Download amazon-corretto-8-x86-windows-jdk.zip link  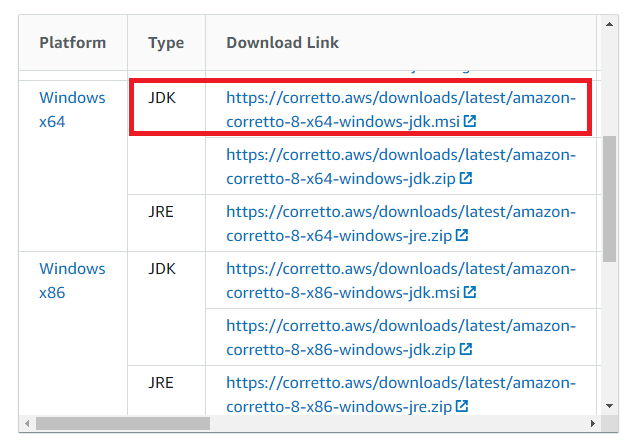pyautogui.click(x=401, y=337)
